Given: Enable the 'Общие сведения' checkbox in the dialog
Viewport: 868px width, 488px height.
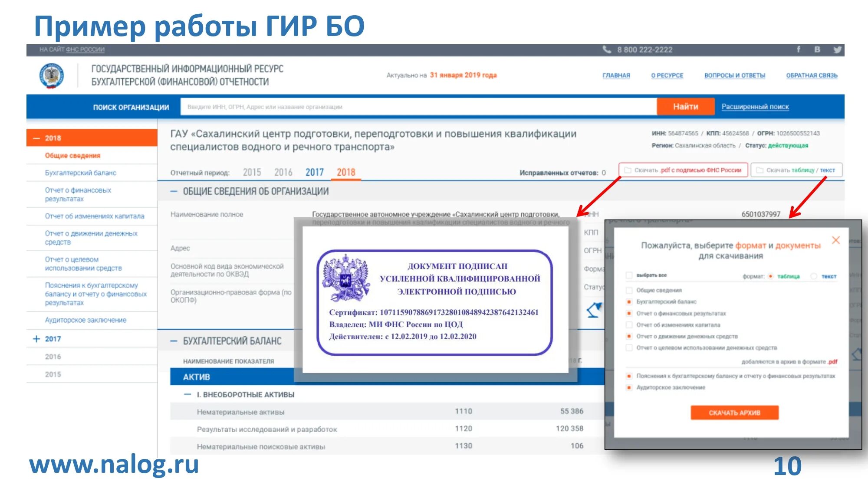Looking at the screenshot, I should [629, 290].
